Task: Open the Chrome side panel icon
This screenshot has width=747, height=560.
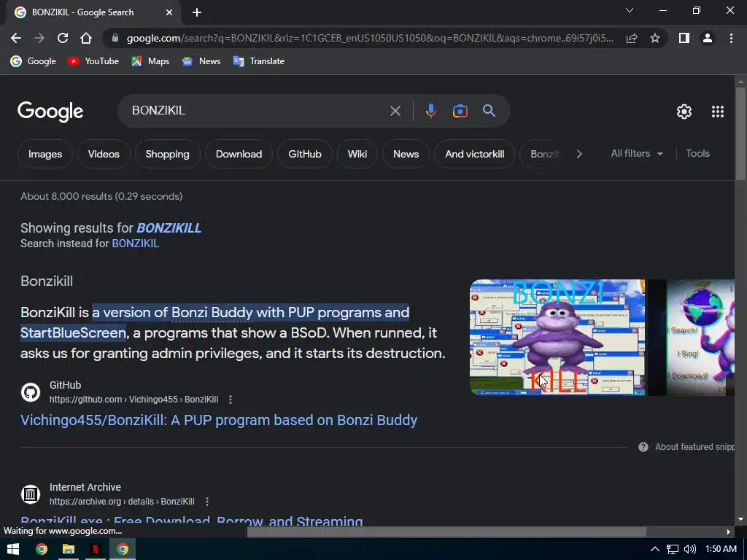Action: click(x=684, y=38)
